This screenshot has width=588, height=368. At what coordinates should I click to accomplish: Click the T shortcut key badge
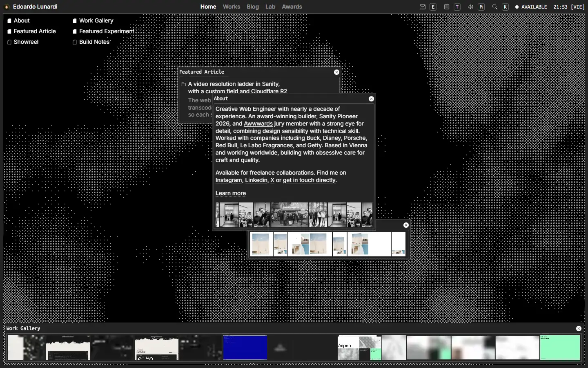point(457,7)
